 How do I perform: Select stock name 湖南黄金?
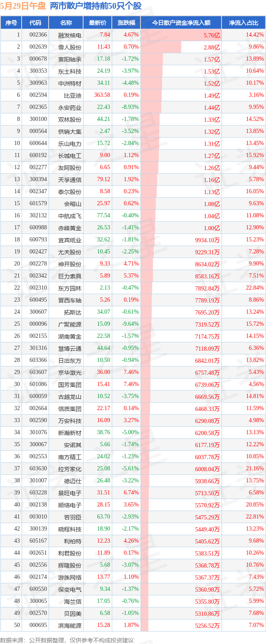(x=70, y=337)
